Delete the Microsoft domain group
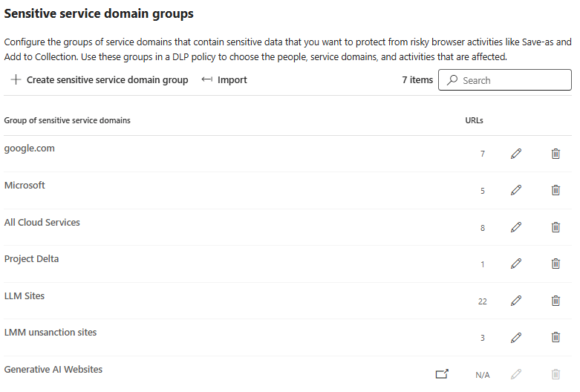Image resolution: width=580 pixels, height=392 pixels. point(555,190)
